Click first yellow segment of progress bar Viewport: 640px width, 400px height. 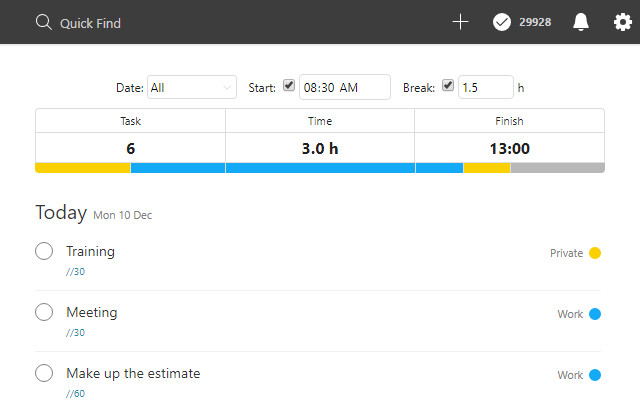click(x=83, y=168)
